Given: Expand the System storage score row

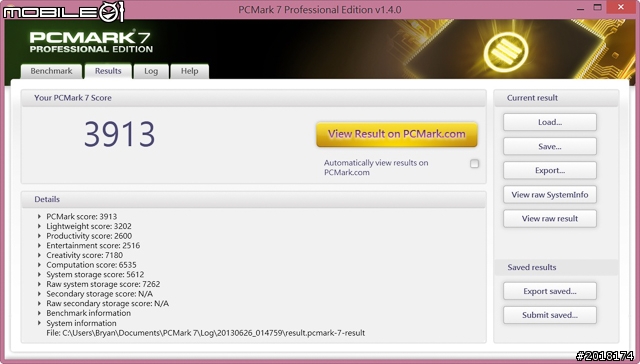Looking at the screenshot, I should [39, 274].
